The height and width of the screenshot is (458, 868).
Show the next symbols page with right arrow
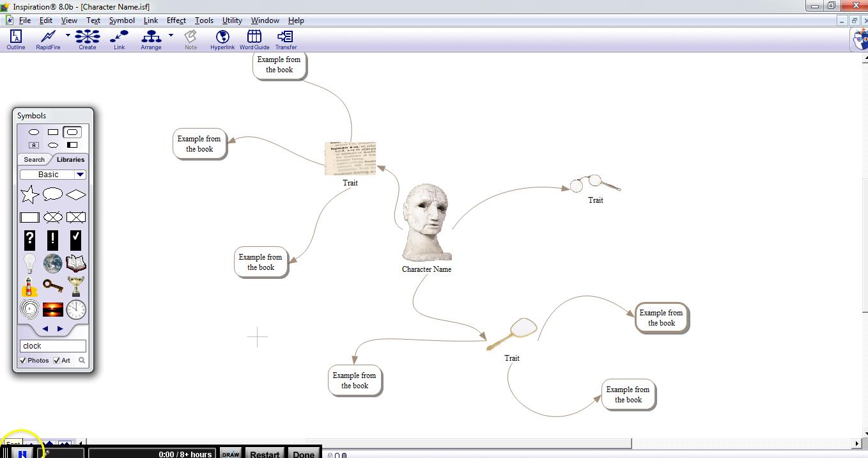(61, 328)
